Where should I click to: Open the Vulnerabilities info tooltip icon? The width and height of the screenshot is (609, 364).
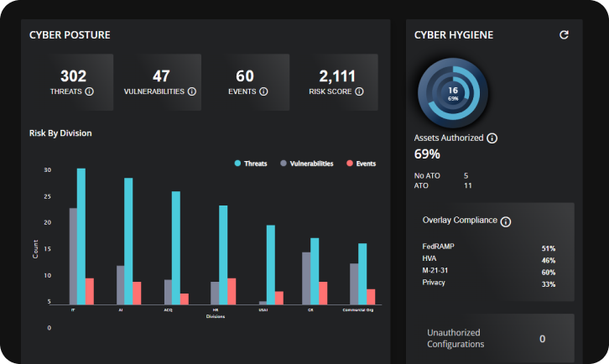tap(192, 91)
